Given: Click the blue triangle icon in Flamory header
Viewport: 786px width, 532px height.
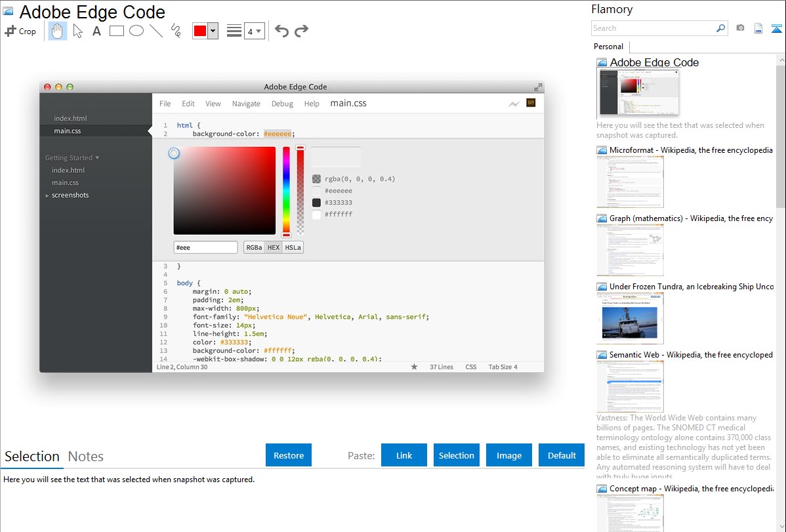Looking at the screenshot, I should [x=776, y=28].
